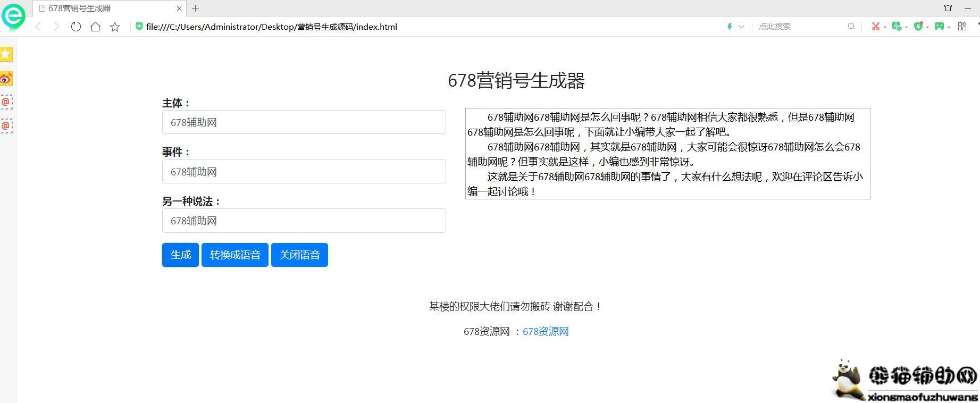This screenshot has width=980, height=403.
Task: Click the browser refresh icon
Action: pyautogui.click(x=76, y=27)
